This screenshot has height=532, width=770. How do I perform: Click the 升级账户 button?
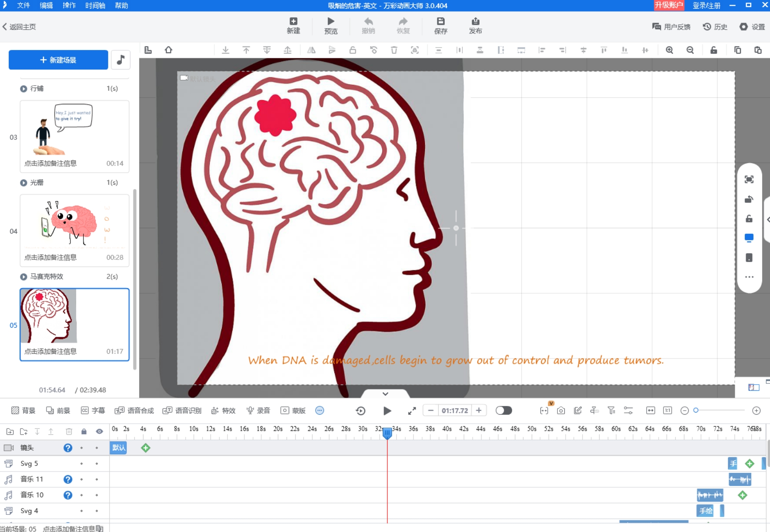coord(669,5)
